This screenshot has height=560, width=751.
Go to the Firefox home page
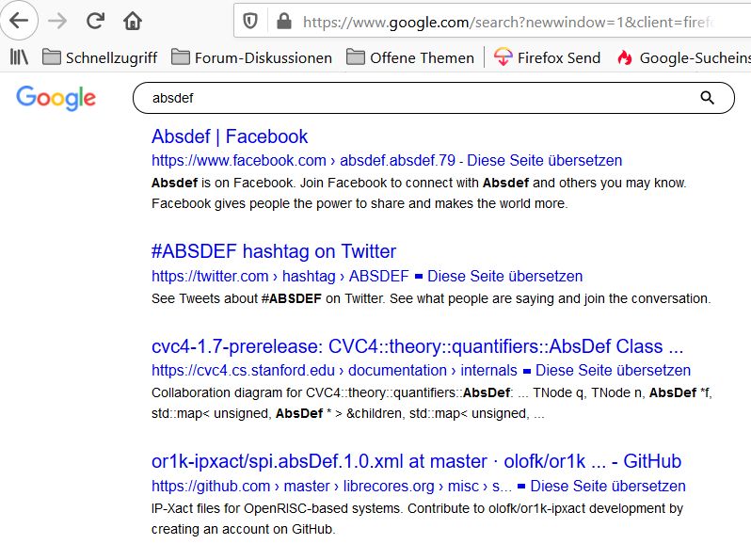[x=133, y=21]
